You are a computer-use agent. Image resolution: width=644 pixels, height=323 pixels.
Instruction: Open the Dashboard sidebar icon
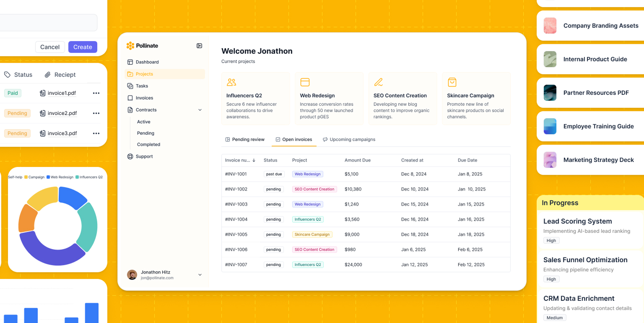(130, 62)
